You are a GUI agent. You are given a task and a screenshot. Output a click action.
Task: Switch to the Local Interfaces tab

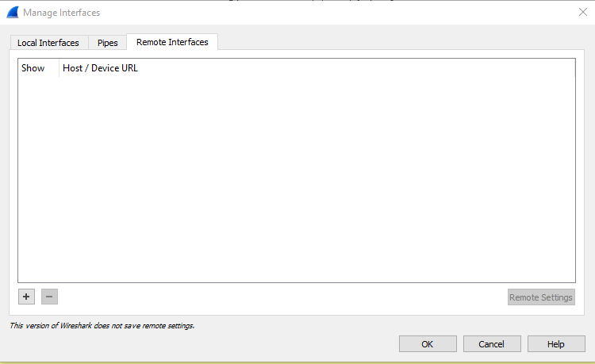pos(48,43)
